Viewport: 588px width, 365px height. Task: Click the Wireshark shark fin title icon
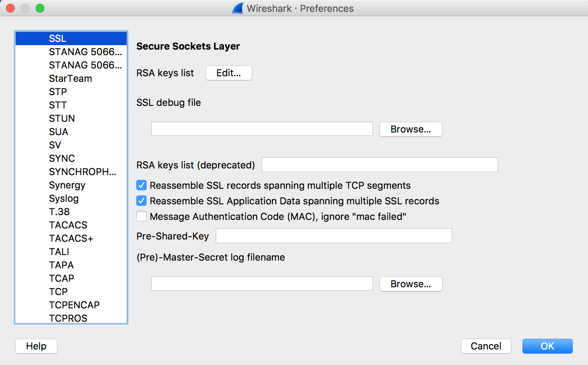pyautogui.click(x=238, y=8)
